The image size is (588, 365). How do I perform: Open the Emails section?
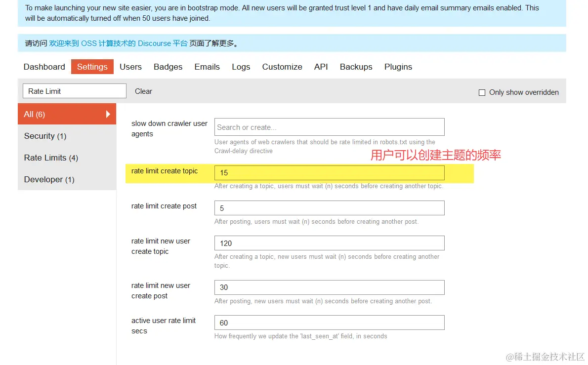[207, 67]
